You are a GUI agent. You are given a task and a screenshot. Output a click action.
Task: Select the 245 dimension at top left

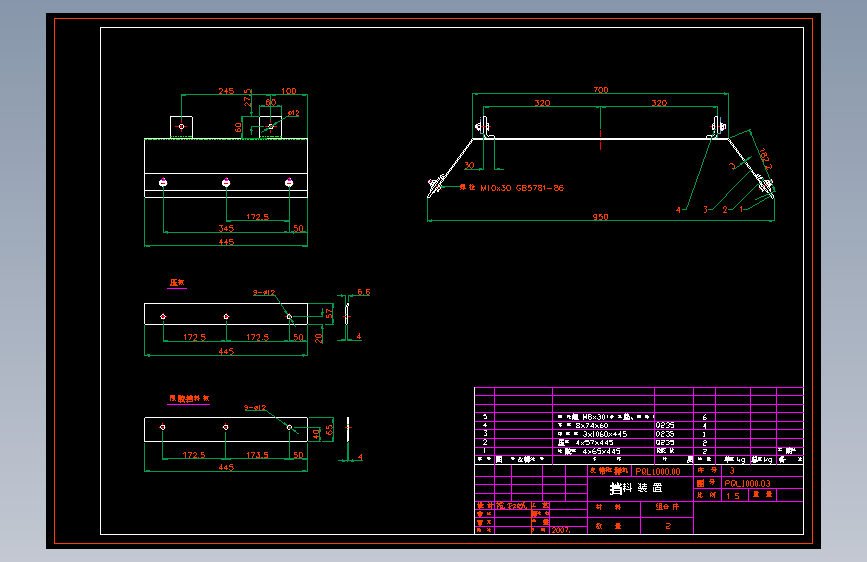[x=226, y=91]
